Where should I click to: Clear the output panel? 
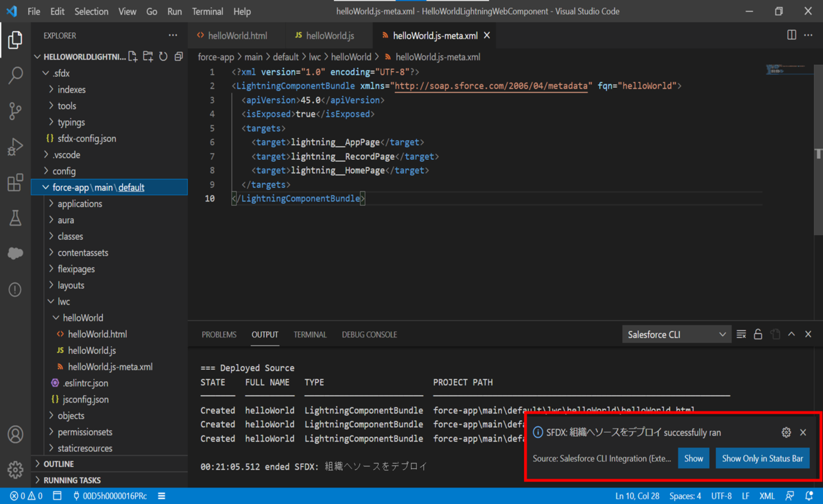(x=741, y=335)
